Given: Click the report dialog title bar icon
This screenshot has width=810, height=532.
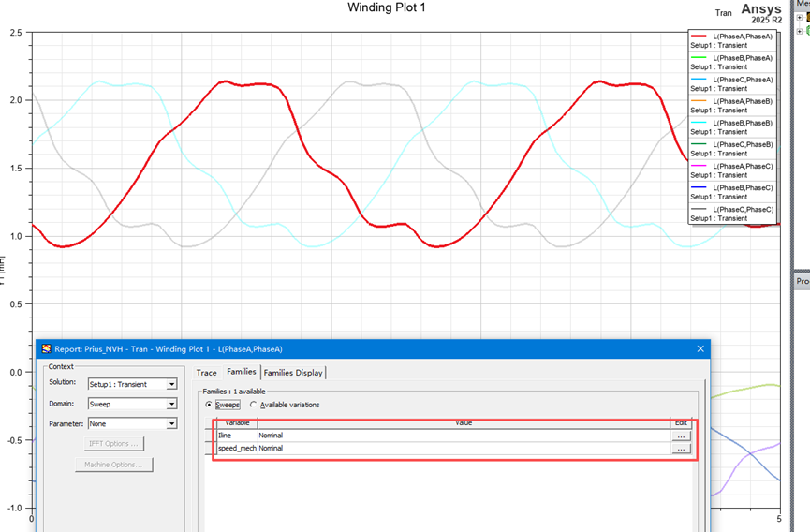Looking at the screenshot, I should tap(47, 348).
